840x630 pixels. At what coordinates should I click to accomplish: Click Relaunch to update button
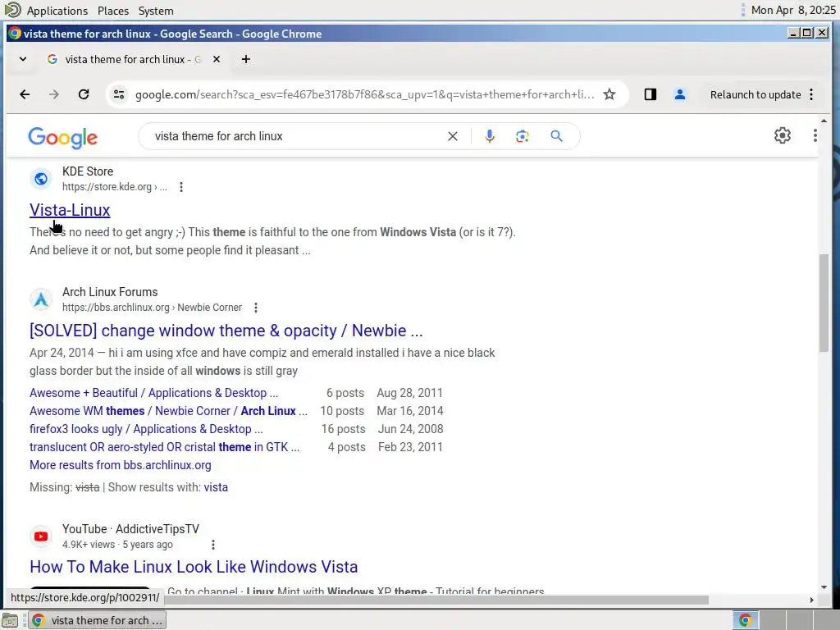(756, 95)
